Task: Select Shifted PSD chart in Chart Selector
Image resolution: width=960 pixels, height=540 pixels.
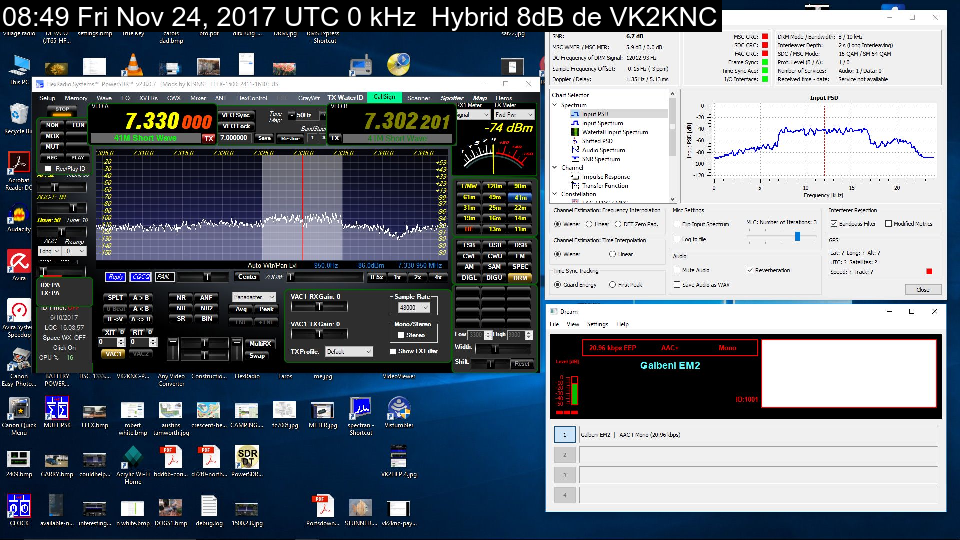Action: [x=597, y=141]
